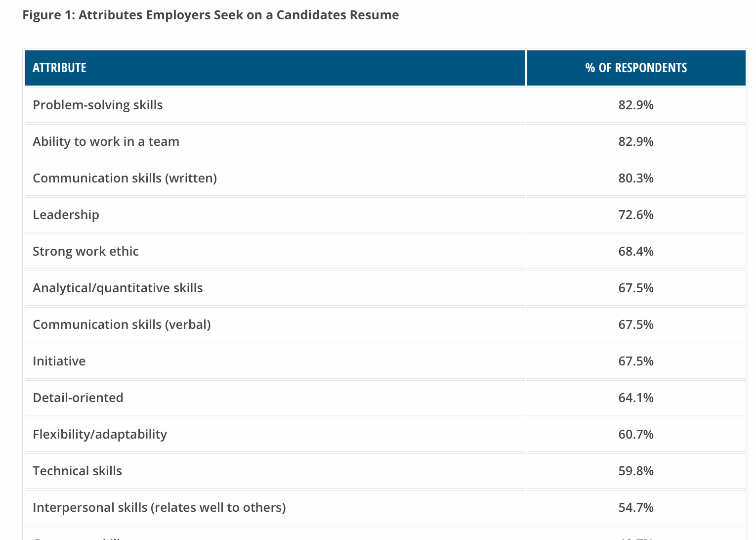Click the ATTRIBUTE column header
The width and height of the screenshot is (756, 540).
coord(59,68)
